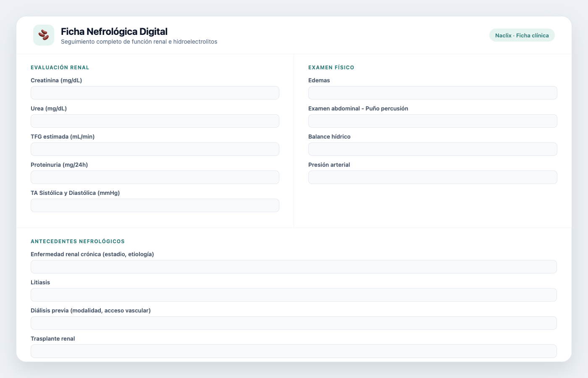Focus the Creatinina (mg/dL) input field
Screen dimensions: 588x378
pyautogui.click(x=155, y=93)
